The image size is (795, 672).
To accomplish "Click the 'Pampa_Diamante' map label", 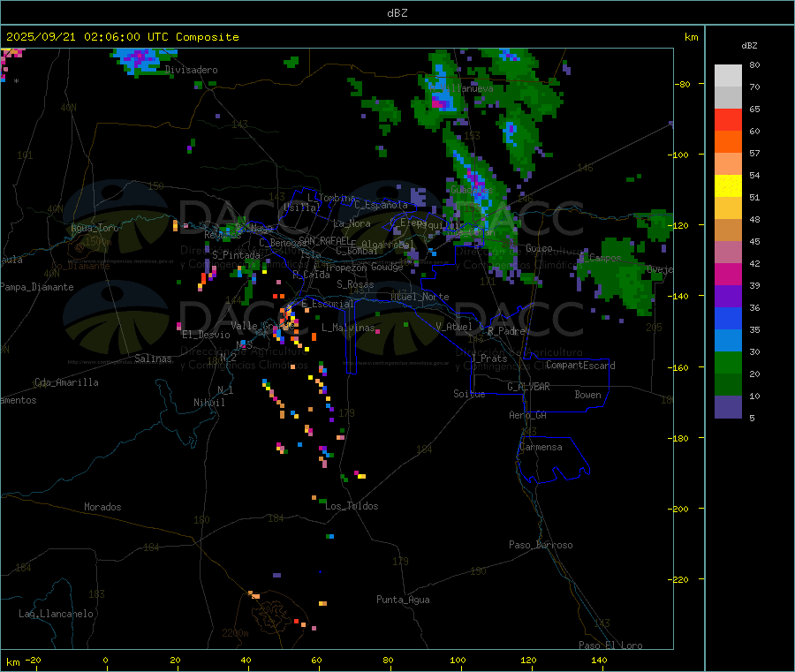I will pyautogui.click(x=37, y=287).
